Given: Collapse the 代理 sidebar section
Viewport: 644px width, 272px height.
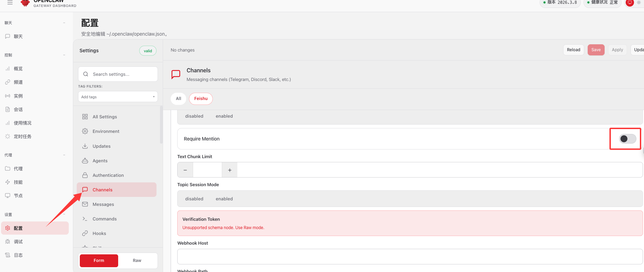Looking at the screenshot, I should (64, 155).
